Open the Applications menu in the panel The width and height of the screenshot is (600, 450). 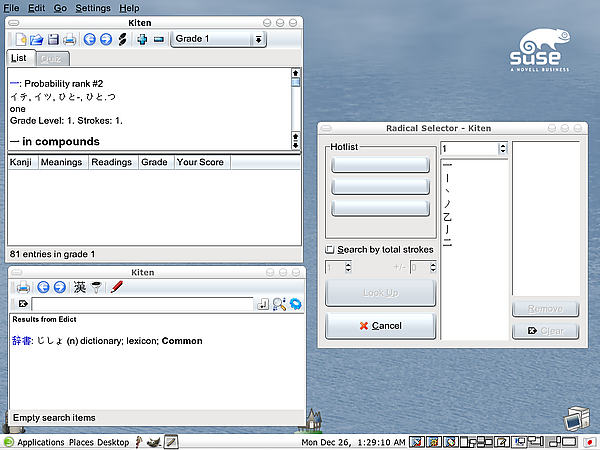click(41, 442)
